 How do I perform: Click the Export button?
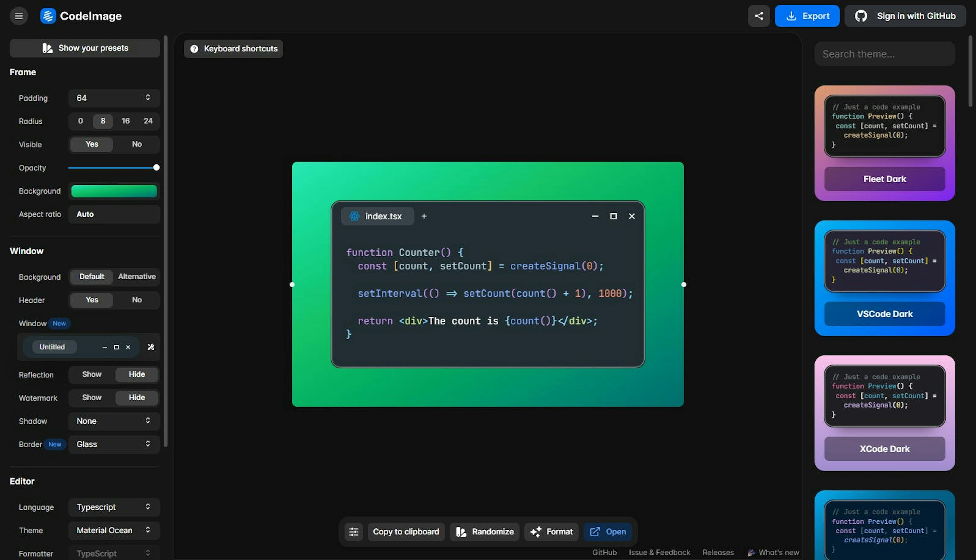(807, 16)
